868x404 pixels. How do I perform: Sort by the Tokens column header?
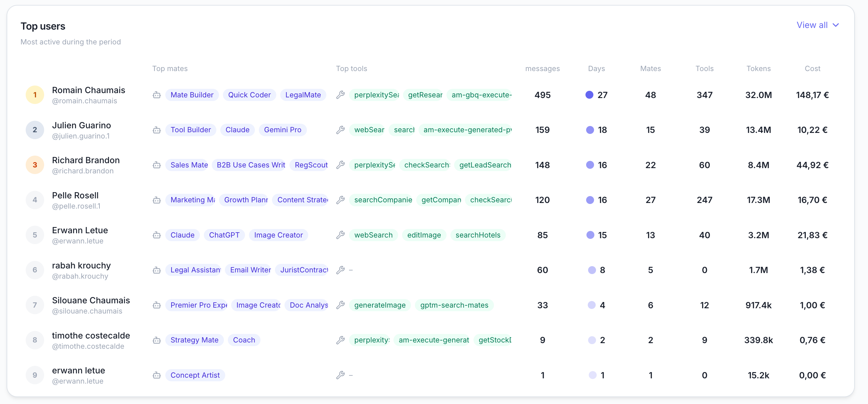point(758,69)
